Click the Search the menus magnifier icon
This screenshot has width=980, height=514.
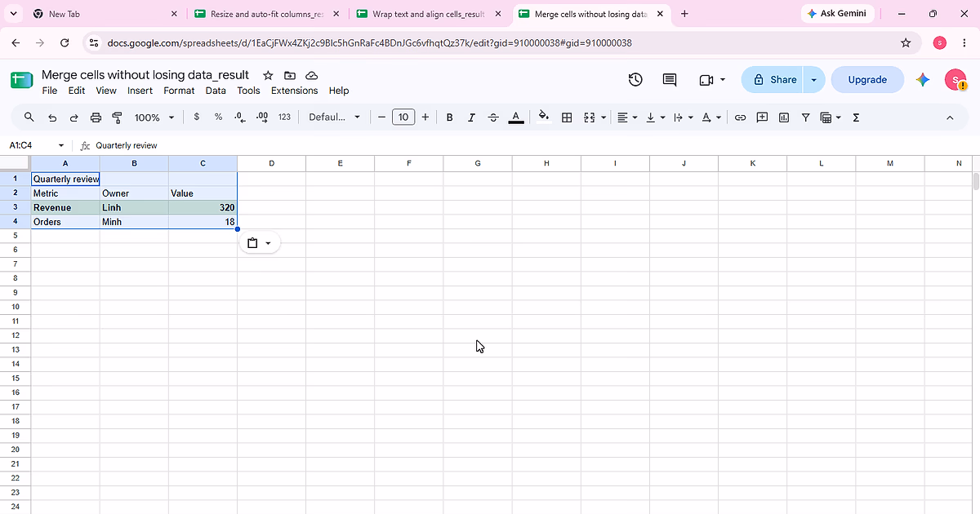click(29, 117)
